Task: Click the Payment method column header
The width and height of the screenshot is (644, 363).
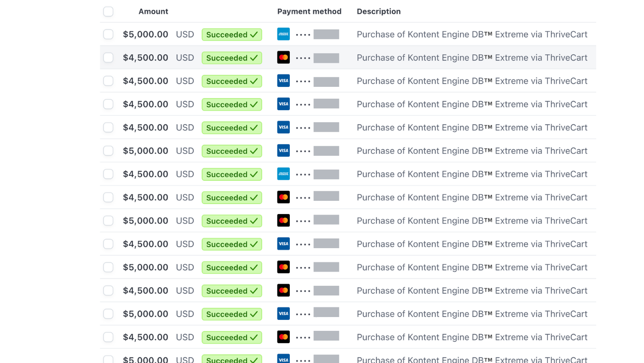Action: coord(309,11)
